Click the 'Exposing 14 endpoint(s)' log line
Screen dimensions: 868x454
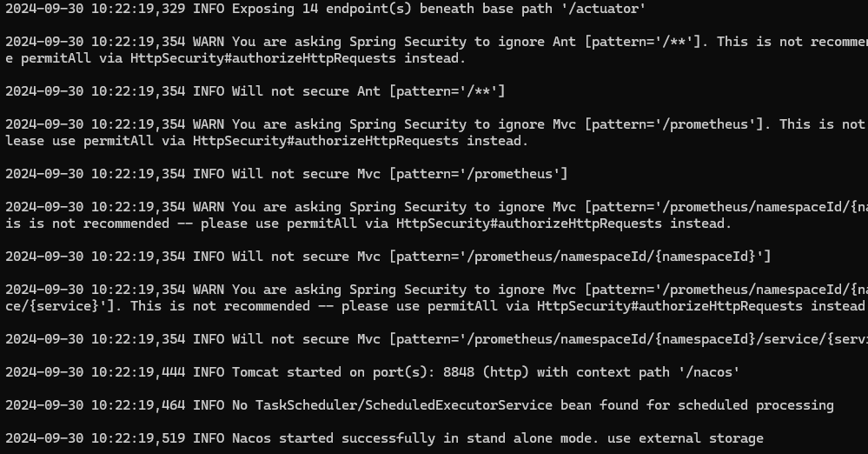(x=326, y=9)
